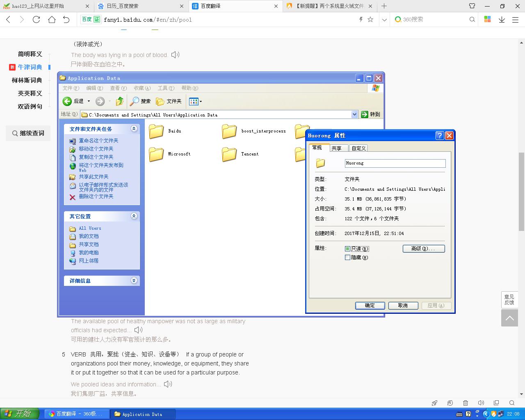Click the Huorong folder name field
Image resolution: width=525 pixels, height=420 pixels.
click(x=395, y=163)
